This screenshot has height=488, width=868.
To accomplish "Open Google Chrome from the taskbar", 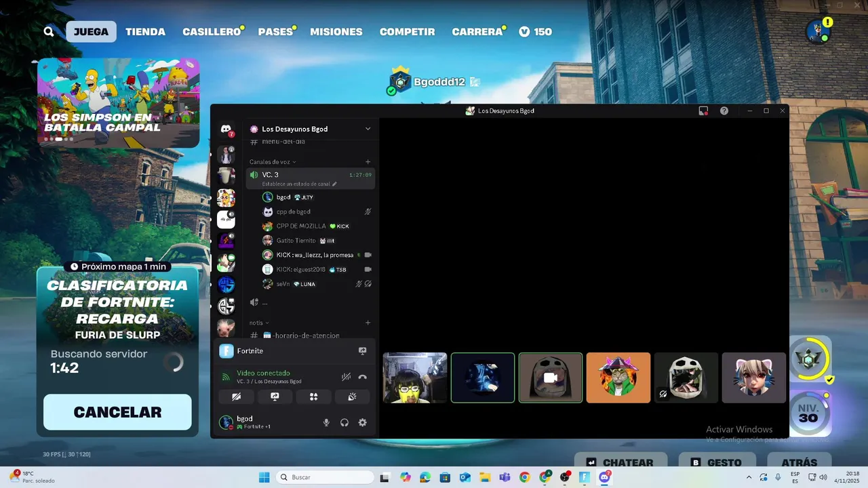I will pos(524,477).
